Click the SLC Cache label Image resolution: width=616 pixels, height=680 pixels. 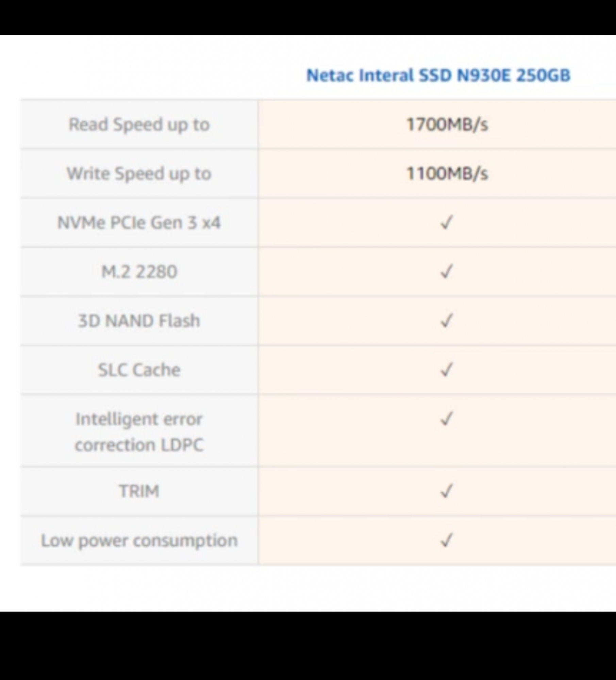(139, 370)
